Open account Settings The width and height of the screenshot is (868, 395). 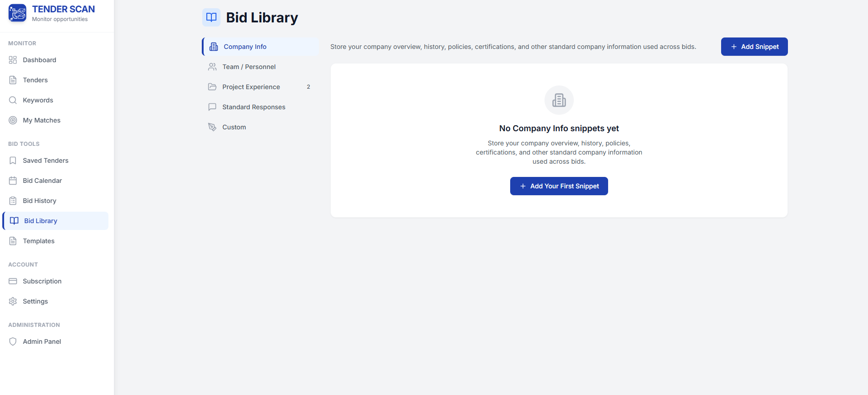[x=55, y=301]
